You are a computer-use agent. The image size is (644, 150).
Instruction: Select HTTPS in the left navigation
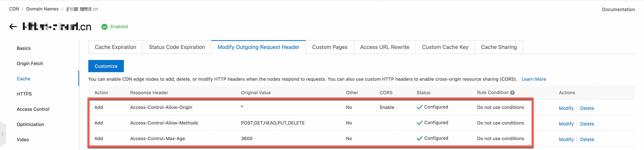point(24,94)
